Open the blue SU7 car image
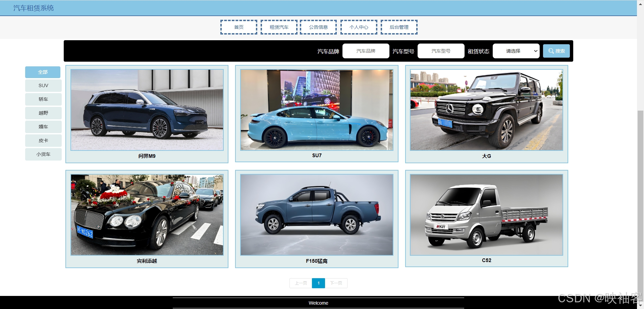 pos(317,110)
